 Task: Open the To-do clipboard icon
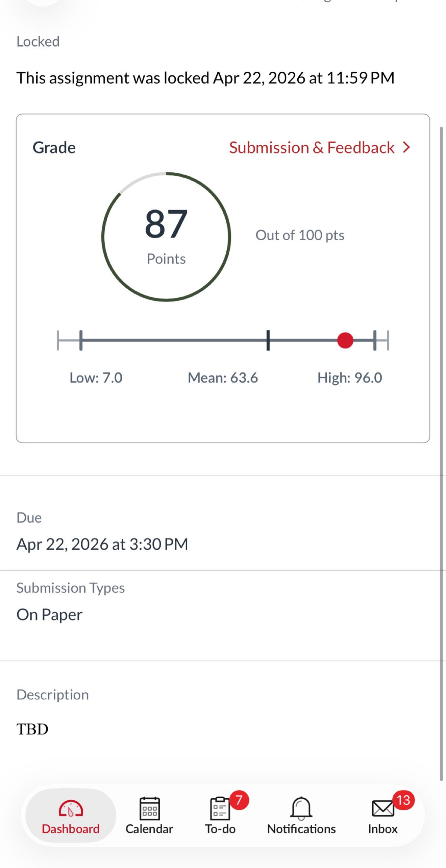tap(220, 809)
